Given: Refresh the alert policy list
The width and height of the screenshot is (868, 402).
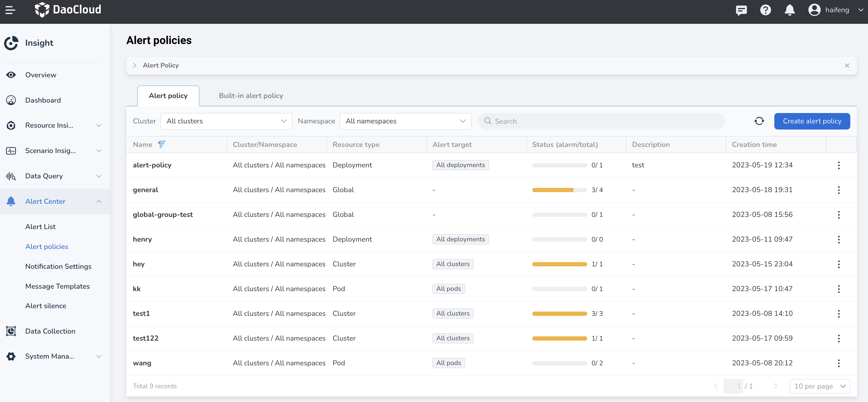Looking at the screenshot, I should [759, 121].
